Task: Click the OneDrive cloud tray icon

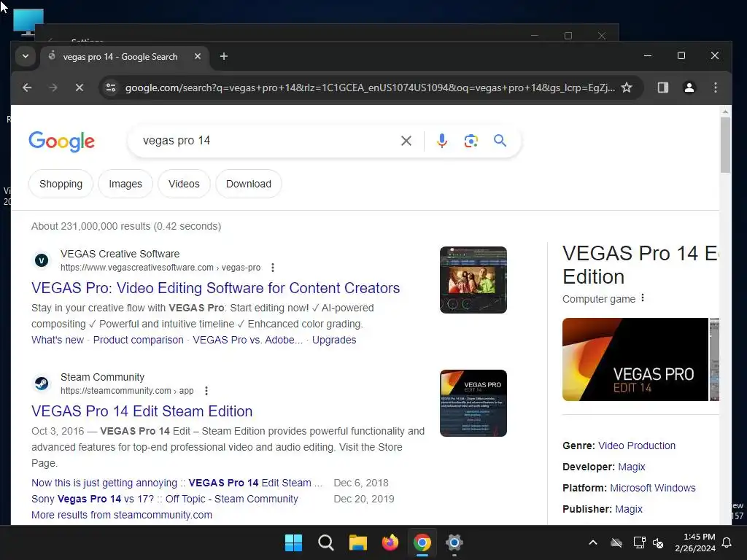Action: click(x=616, y=542)
